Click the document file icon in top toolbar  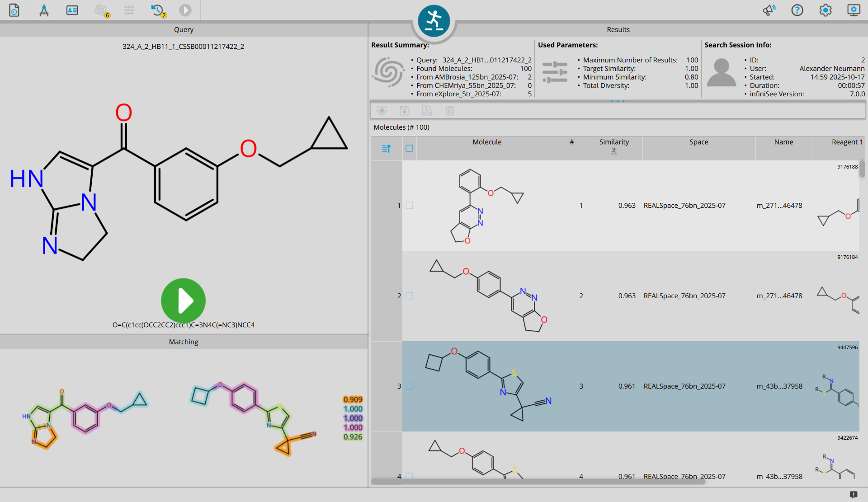point(14,10)
